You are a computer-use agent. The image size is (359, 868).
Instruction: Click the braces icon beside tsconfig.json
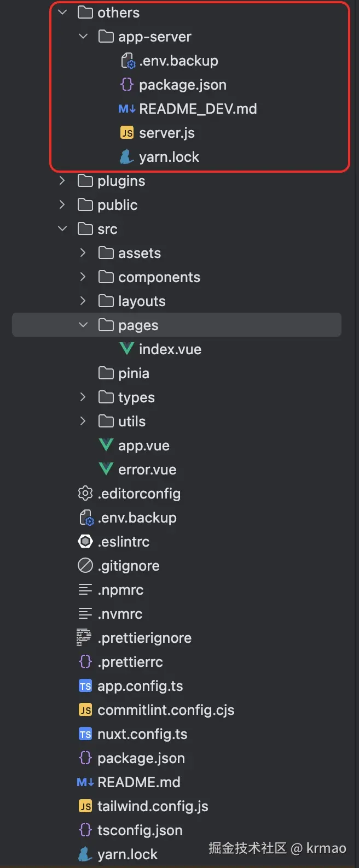pos(85,830)
